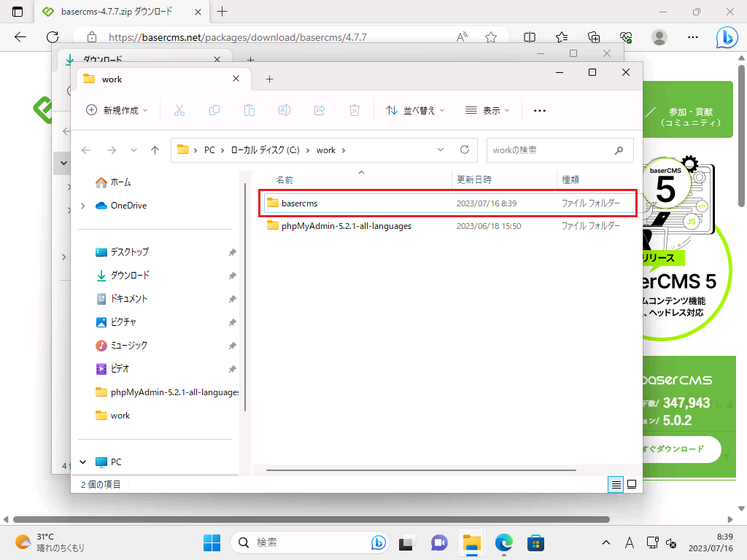Switch to details view icon in status bar
Screen dimensions: 747x560
coord(616,484)
